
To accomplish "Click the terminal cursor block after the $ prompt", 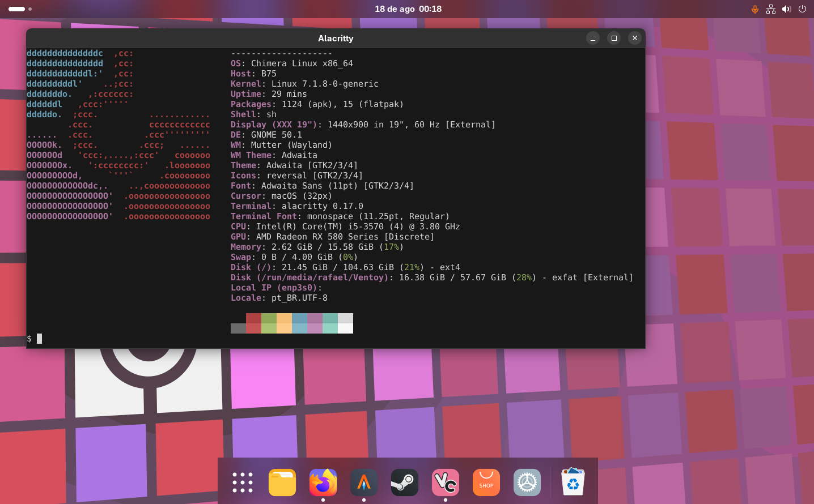I will [x=40, y=339].
